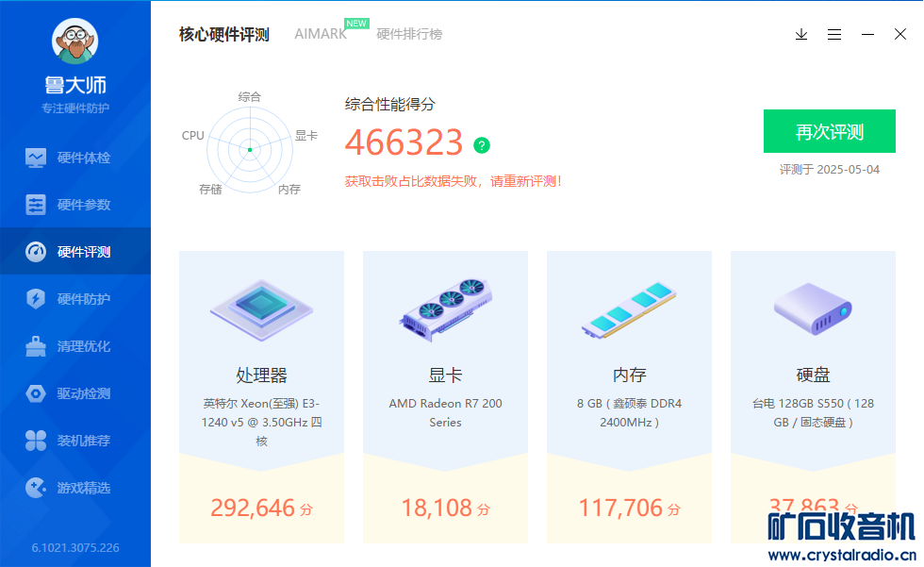Minimize the Lu Dashi window

[867, 34]
